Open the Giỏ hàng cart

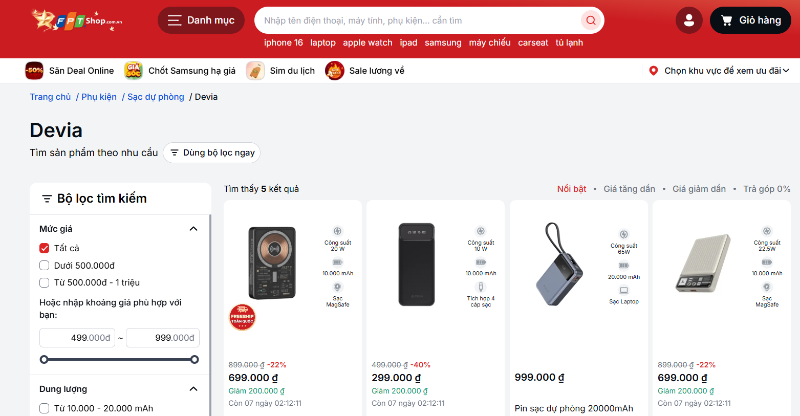(751, 20)
